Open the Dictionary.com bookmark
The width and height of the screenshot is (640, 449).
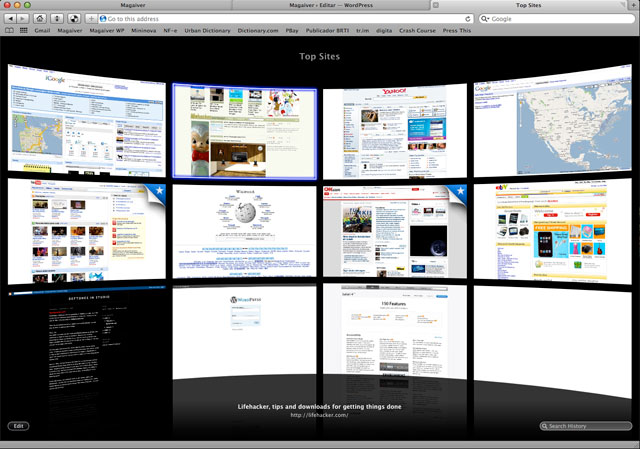(x=258, y=31)
